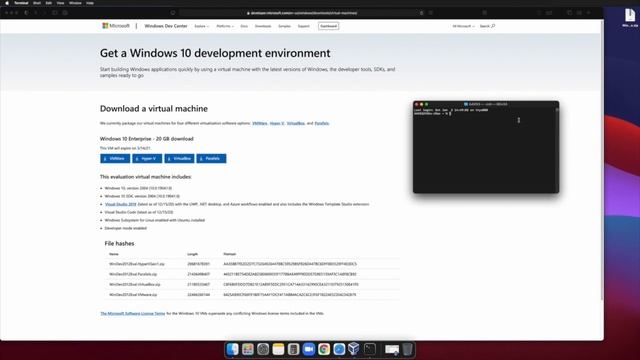Go to Docs in Dev Center nav

[x=244, y=26]
